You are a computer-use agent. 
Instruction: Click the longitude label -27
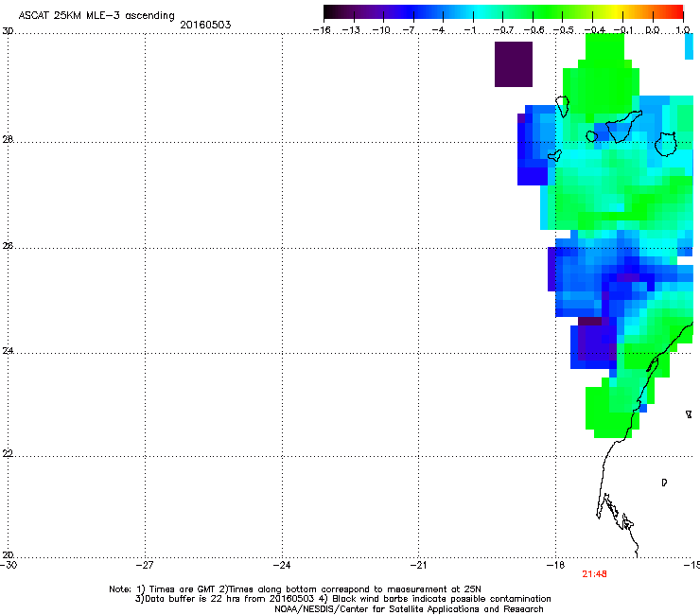click(145, 565)
